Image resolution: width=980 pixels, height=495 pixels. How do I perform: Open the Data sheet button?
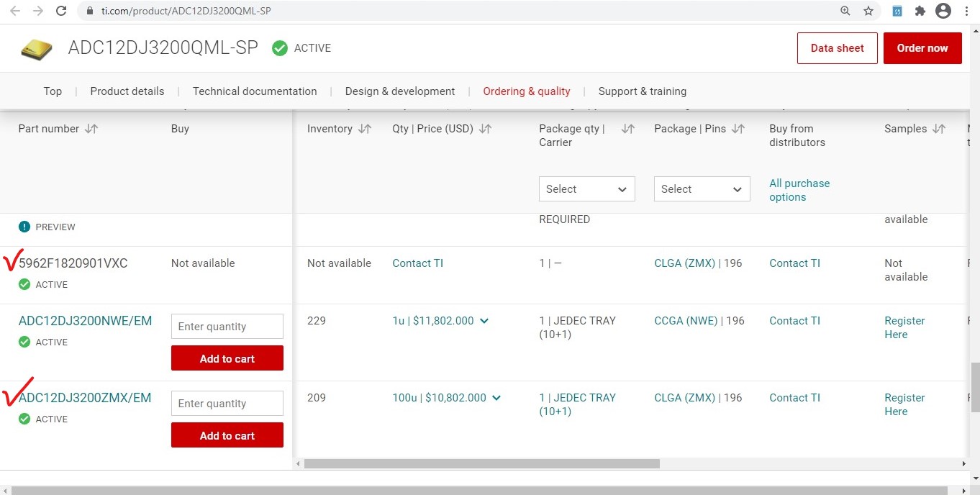click(x=838, y=48)
